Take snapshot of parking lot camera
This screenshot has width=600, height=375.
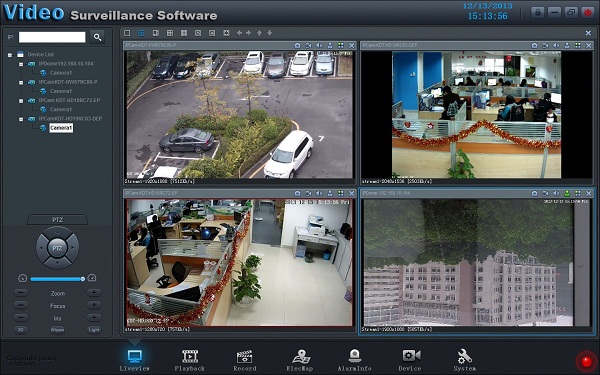click(297, 46)
